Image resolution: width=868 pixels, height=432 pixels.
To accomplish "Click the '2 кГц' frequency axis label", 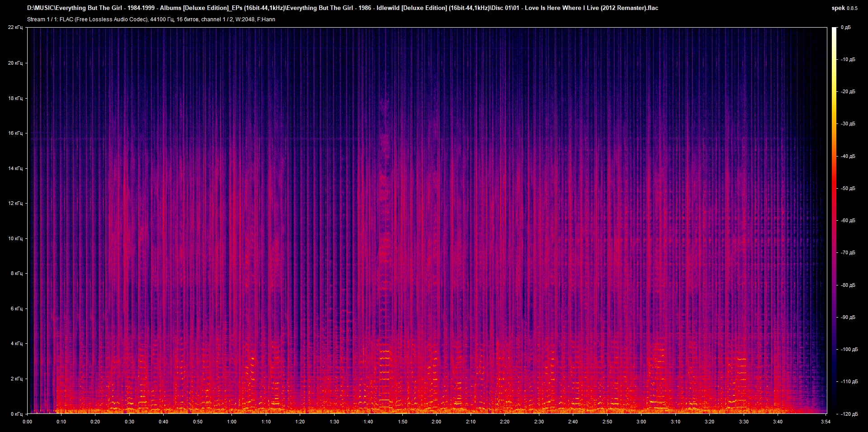I will tap(17, 379).
